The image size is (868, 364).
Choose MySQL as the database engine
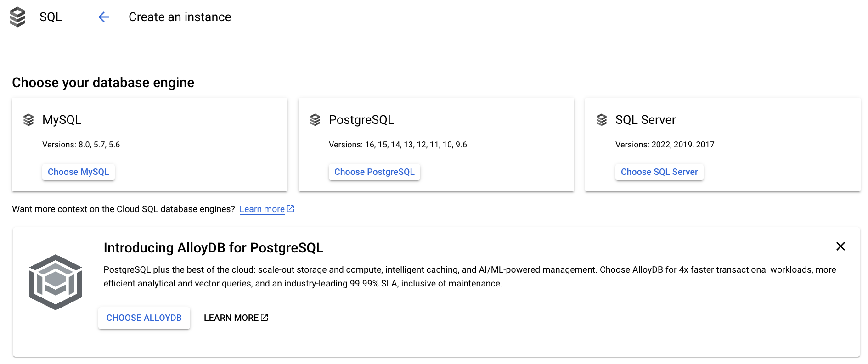tap(79, 172)
